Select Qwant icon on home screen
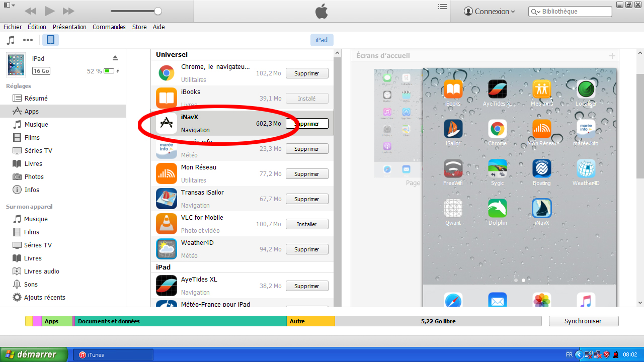This screenshot has height=362, width=644. (453, 208)
